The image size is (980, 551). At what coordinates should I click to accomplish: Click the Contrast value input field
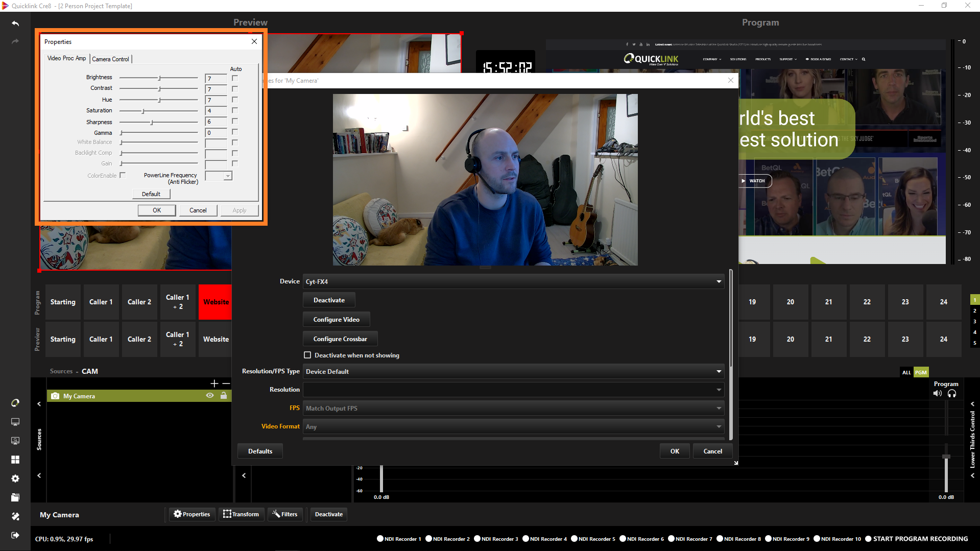click(x=216, y=89)
